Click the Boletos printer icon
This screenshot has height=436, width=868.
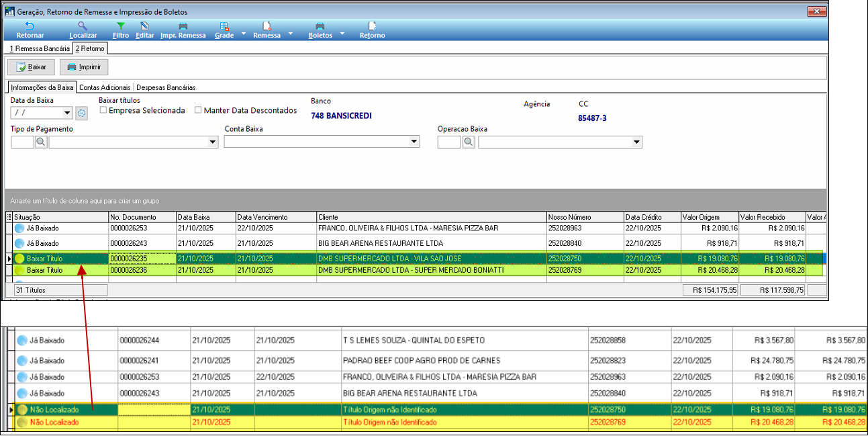[320, 26]
